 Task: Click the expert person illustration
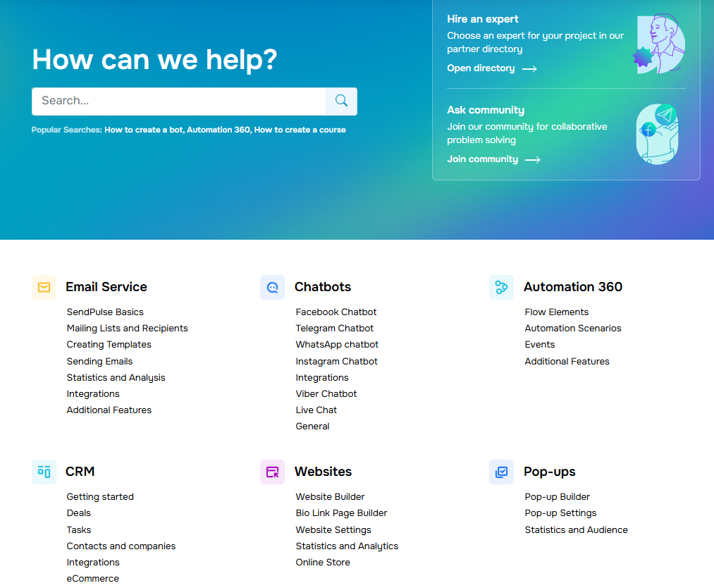point(659,44)
